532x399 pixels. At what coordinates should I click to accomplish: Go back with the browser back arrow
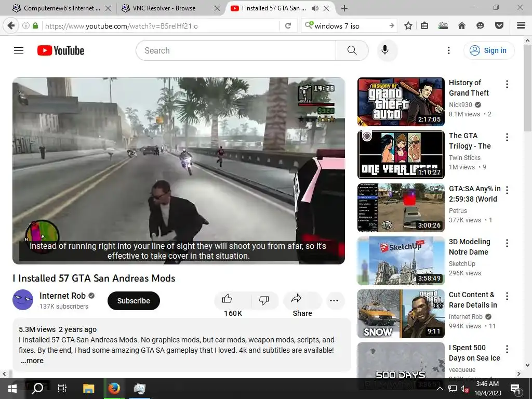tap(11, 26)
